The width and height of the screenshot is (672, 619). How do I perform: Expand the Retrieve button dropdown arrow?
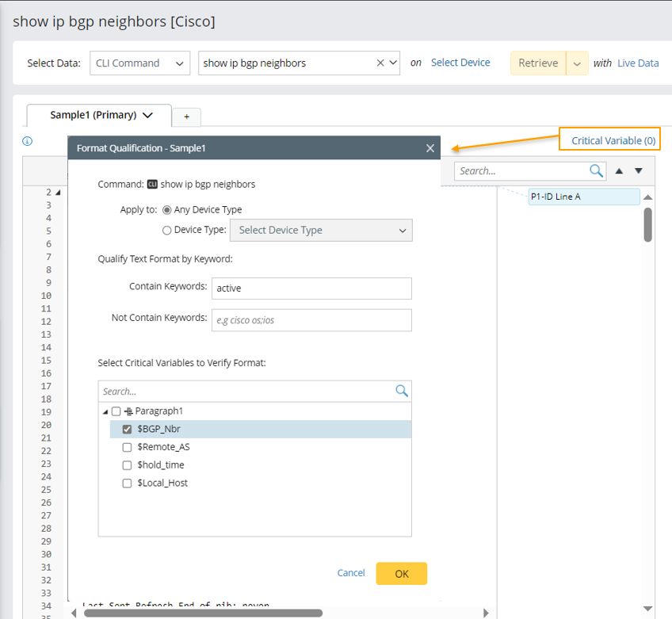pyautogui.click(x=577, y=63)
